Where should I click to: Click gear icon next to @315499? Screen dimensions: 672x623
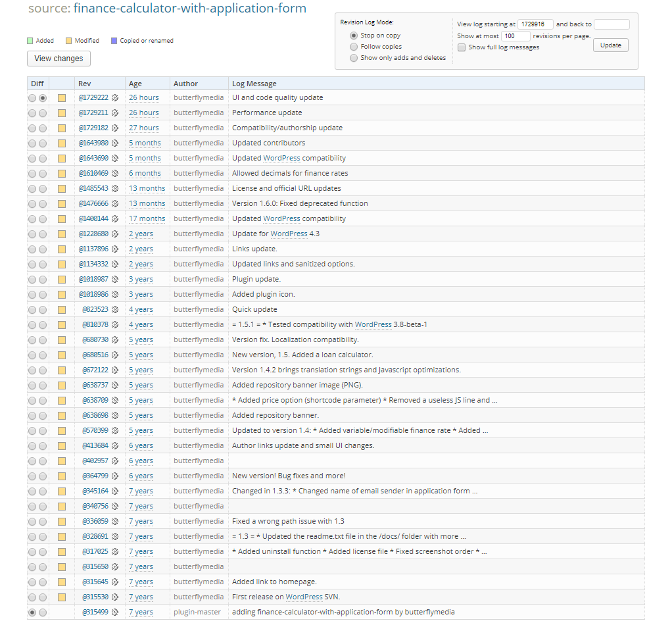[115, 612]
